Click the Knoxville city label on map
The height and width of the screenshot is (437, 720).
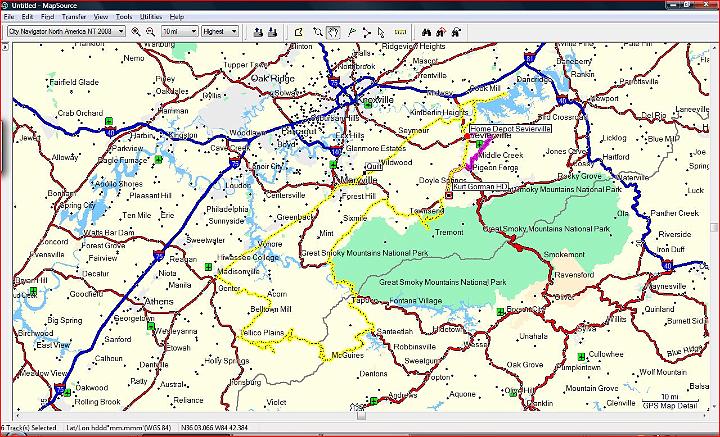click(x=377, y=100)
